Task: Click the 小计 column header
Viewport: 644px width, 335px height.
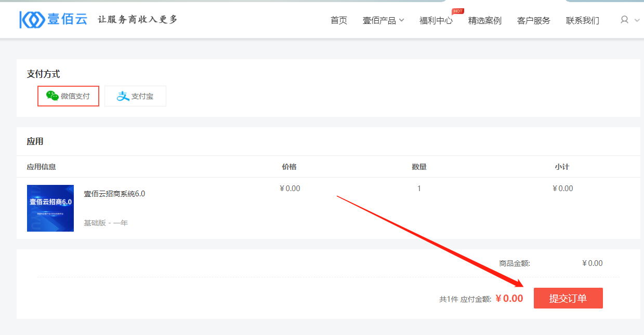Action: point(562,167)
